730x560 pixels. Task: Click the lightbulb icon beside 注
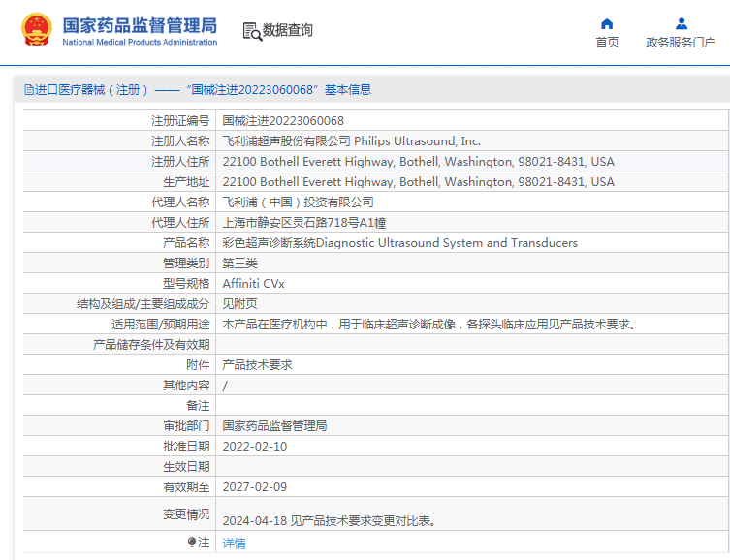pos(192,542)
